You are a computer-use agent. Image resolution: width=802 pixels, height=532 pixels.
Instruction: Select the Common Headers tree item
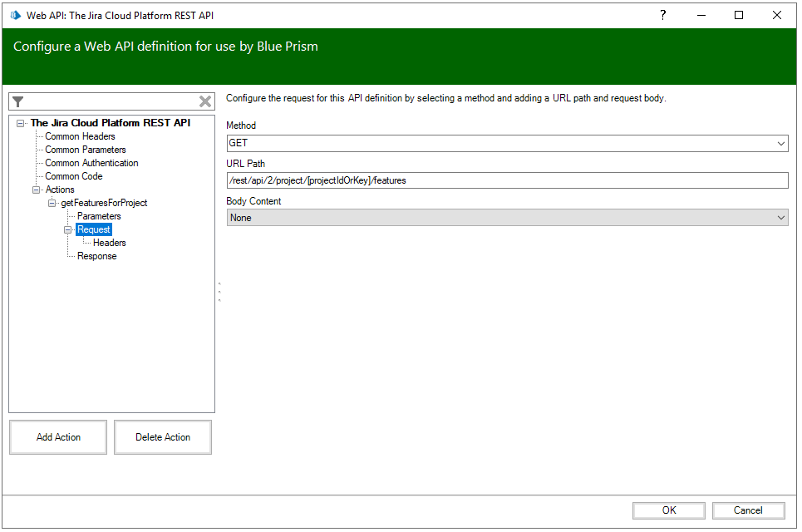point(79,135)
